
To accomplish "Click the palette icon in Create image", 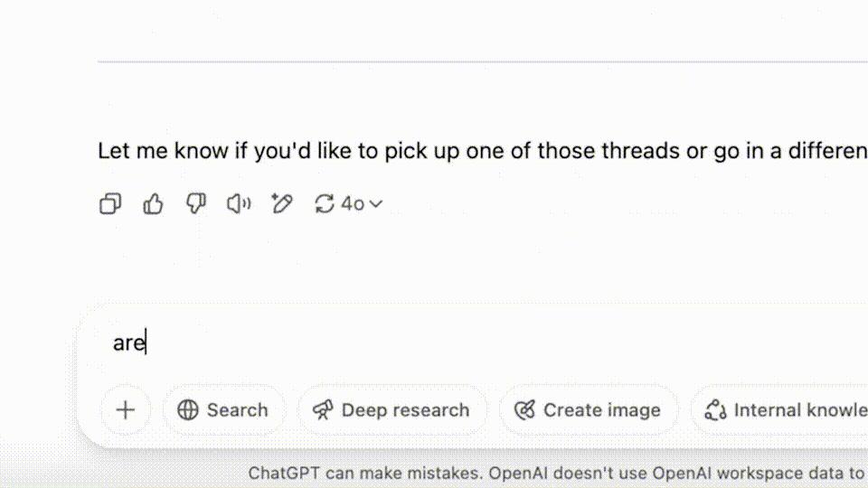I will point(524,410).
